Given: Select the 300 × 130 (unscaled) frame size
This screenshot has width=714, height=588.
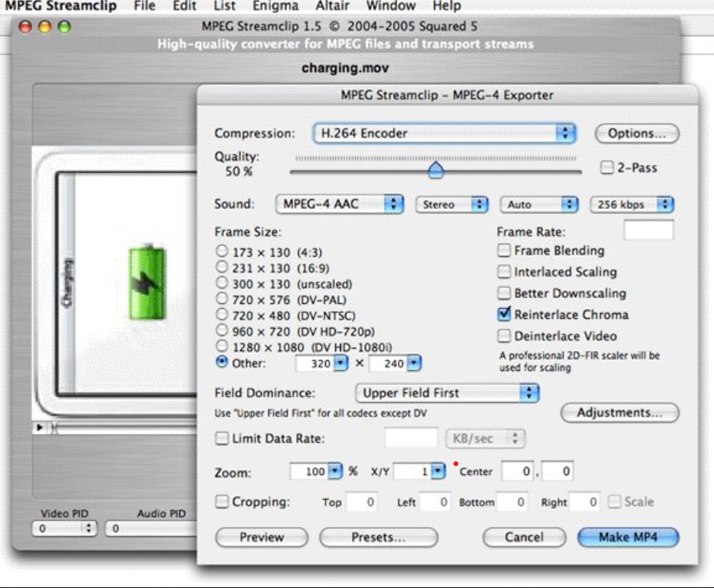Looking at the screenshot, I should coord(222,282).
